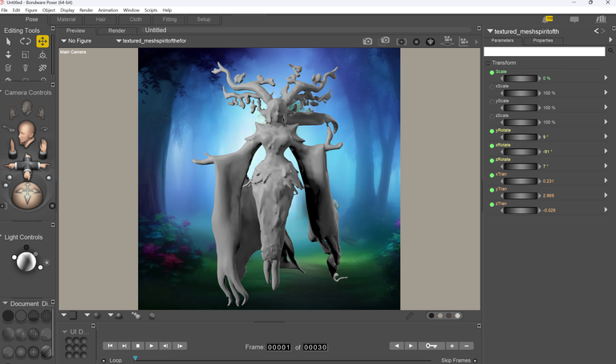Open the textured_meshspiritofthefor actor dropdown
This screenshot has height=364, width=616.
click(x=152, y=41)
